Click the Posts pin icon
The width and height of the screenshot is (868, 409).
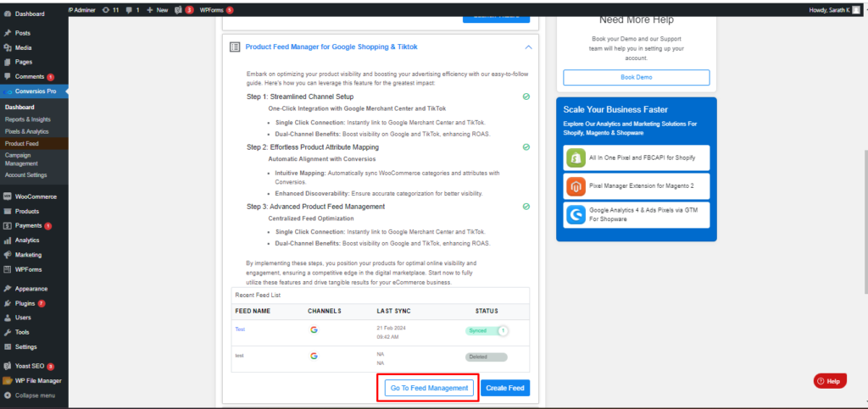pos(7,33)
